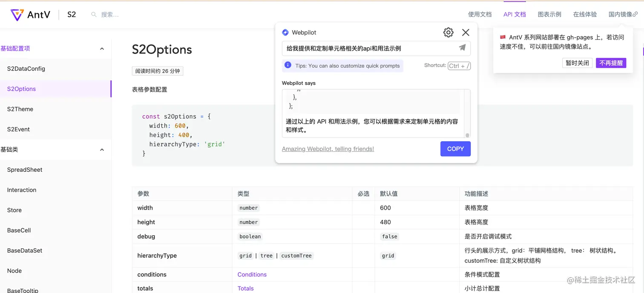Send the Webpilot prompt
Image resolution: width=644 pixels, height=293 pixels.
462,48
